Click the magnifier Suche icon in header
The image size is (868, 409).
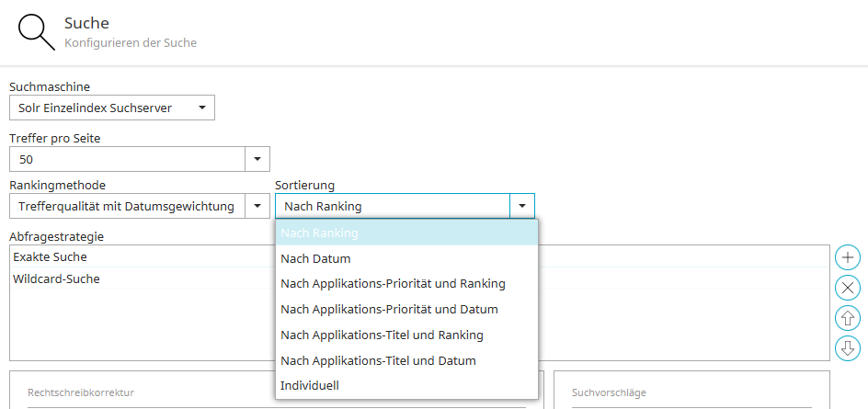37,31
